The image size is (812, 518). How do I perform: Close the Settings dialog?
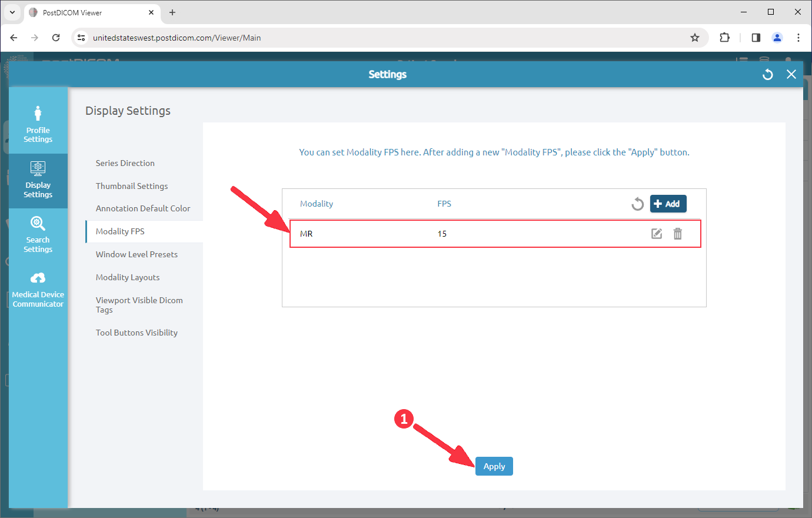(791, 74)
